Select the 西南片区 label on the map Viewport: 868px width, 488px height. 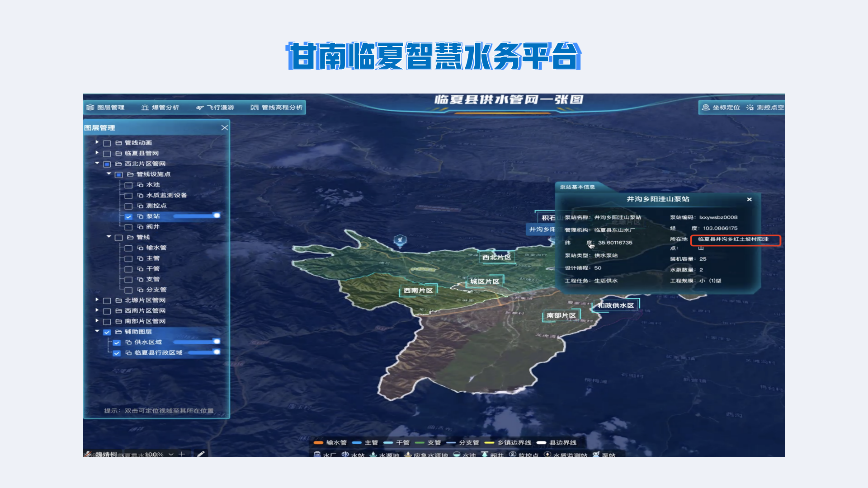tap(418, 291)
